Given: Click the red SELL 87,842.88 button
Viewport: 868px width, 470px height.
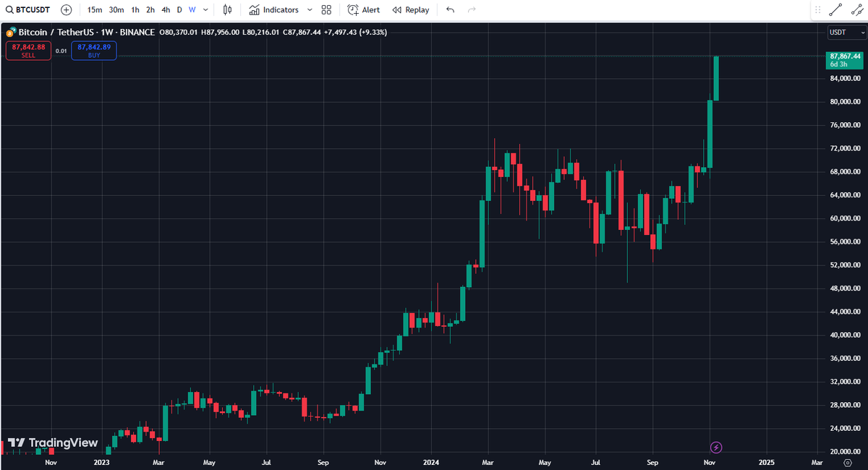Looking at the screenshot, I should pos(28,51).
